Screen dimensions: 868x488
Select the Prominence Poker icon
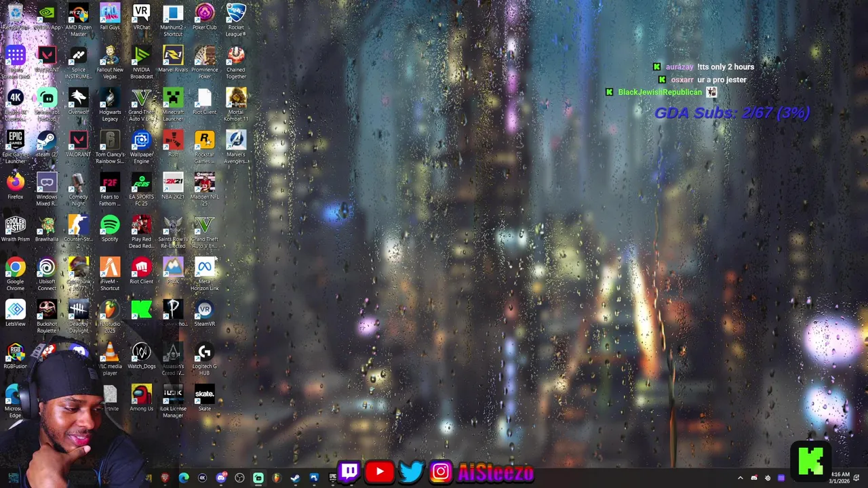pyautogui.click(x=204, y=62)
